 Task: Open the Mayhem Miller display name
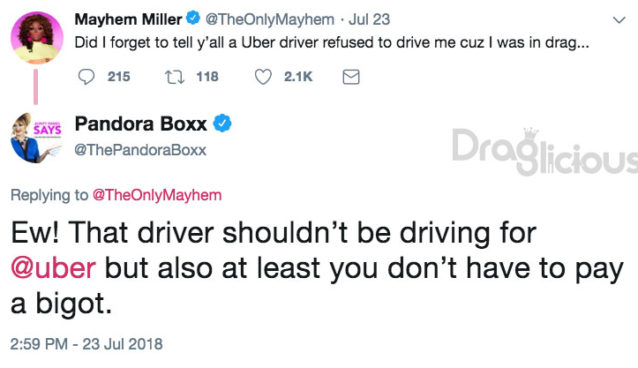128,19
